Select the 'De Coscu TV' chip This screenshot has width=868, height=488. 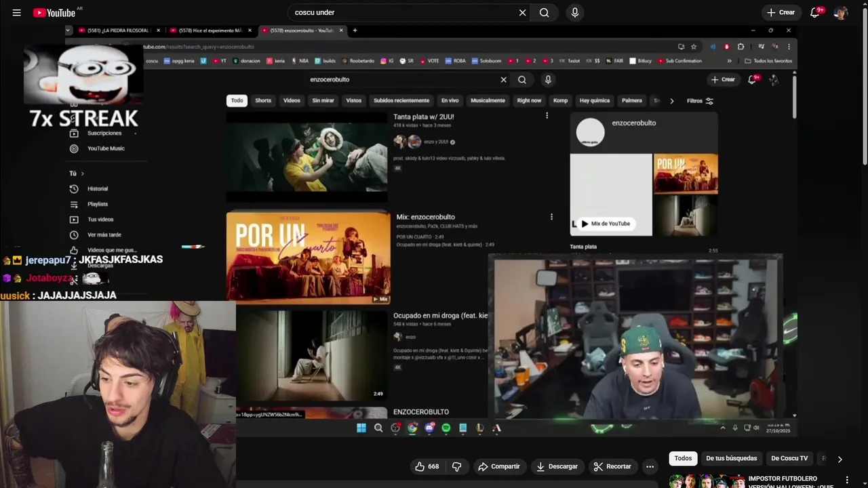coord(789,458)
